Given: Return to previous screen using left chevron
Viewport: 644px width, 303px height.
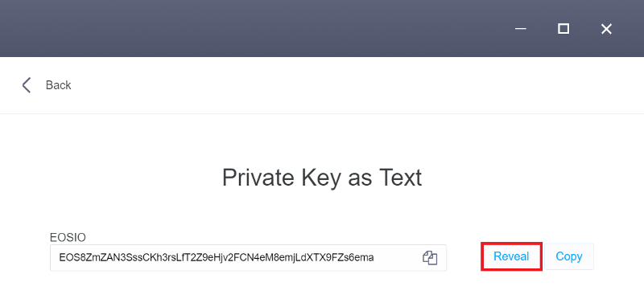Looking at the screenshot, I should point(27,85).
